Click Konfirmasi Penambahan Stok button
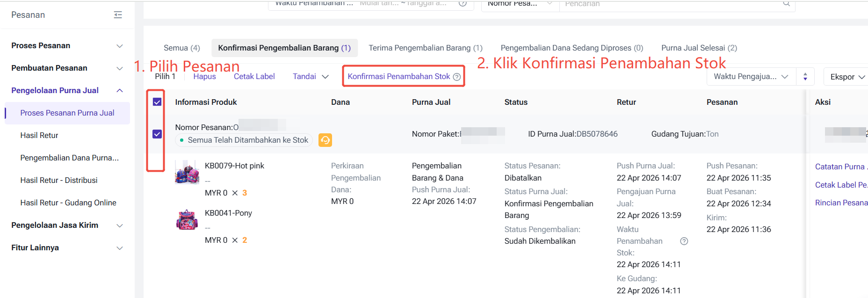The width and height of the screenshot is (868, 298). click(399, 77)
